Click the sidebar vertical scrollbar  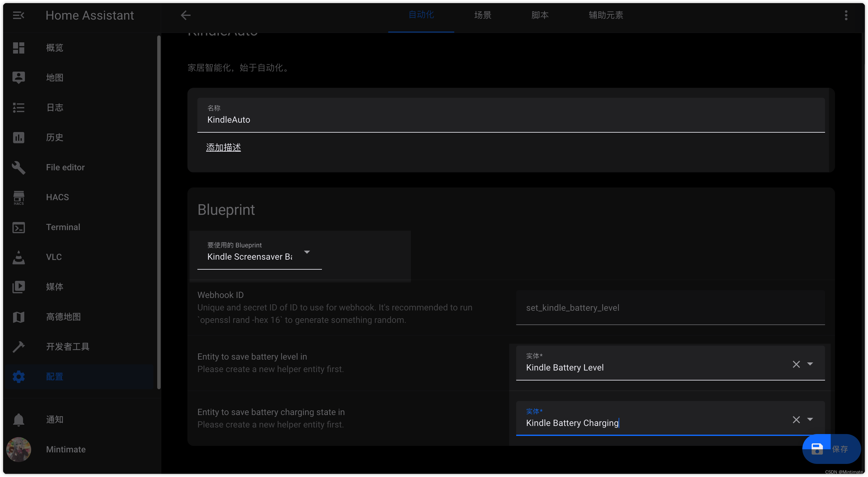(158, 212)
